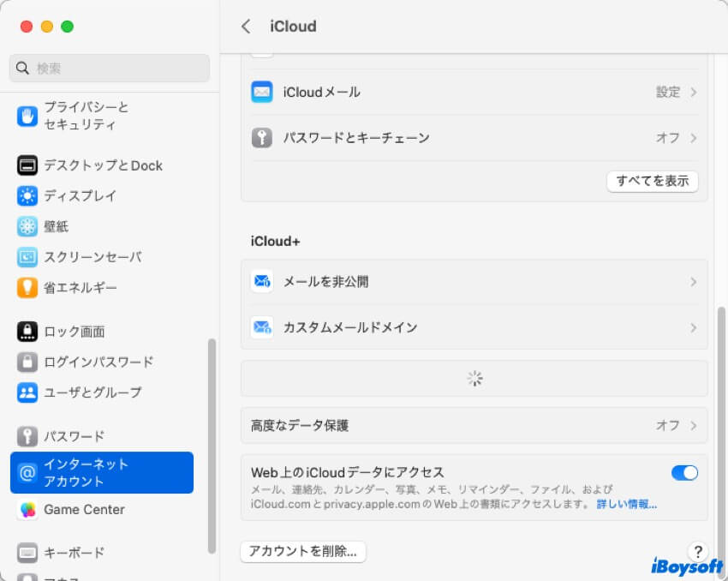
Task: Expand 高度なデータ保護 chevron
Action: [x=693, y=425]
